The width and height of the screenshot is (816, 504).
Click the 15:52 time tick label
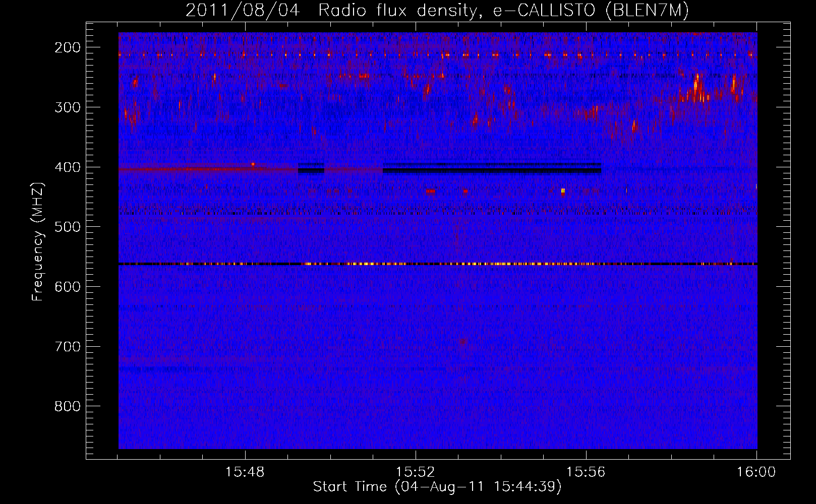tap(416, 472)
